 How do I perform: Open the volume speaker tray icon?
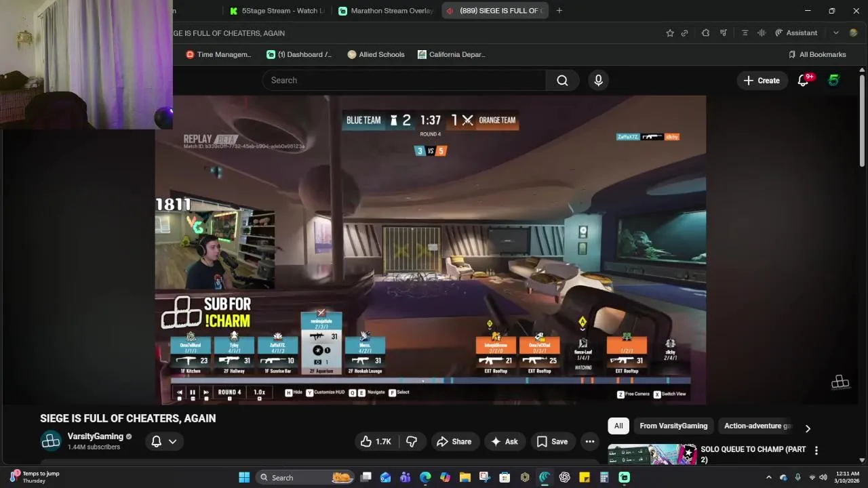(x=823, y=477)
